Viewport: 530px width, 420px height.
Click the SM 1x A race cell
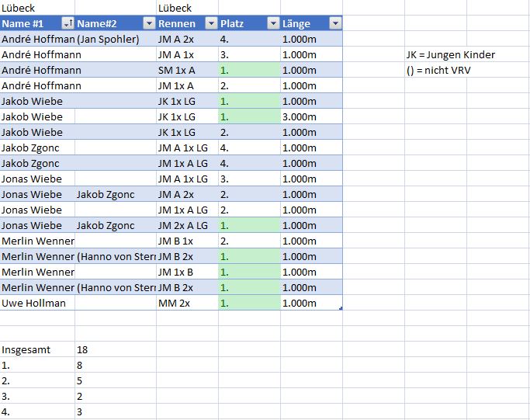186,70
